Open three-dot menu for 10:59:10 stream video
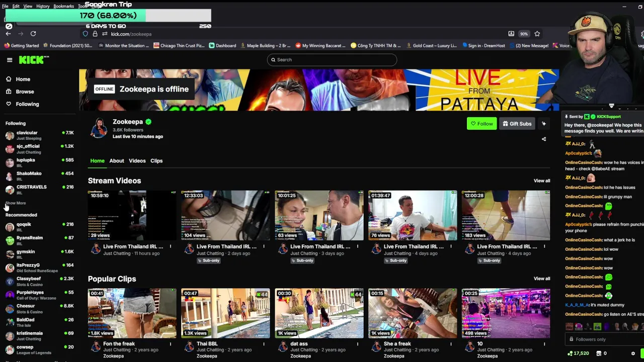644x362 pixels. click(x=170, y=246)
